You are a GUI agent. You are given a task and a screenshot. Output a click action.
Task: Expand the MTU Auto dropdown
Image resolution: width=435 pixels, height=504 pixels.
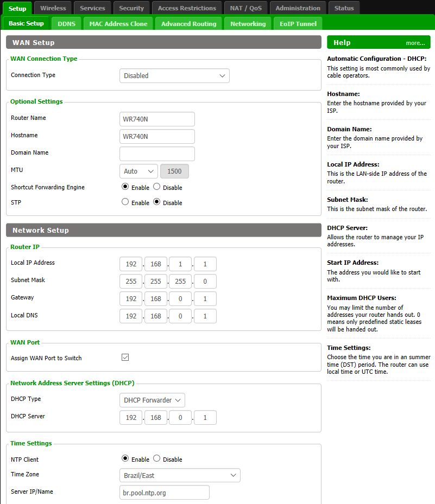(x=138, y=171)
